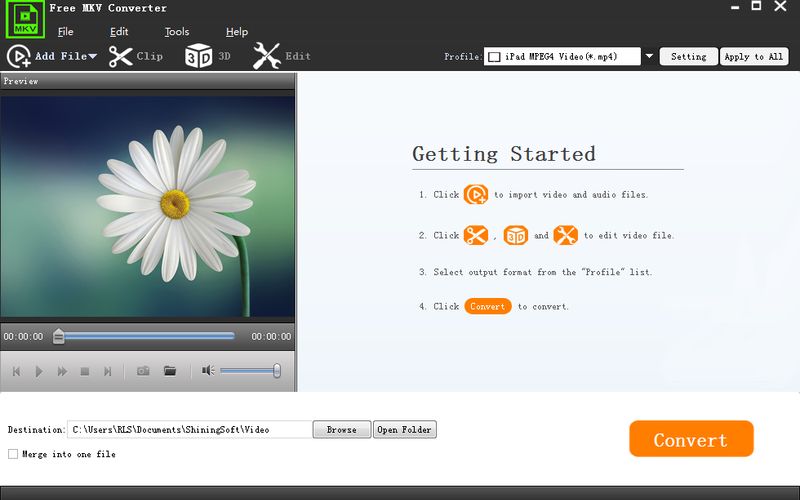The width and height of the screenshot is (800, 500).
Task: Click the Stop playback button
Action: point(85,371)
